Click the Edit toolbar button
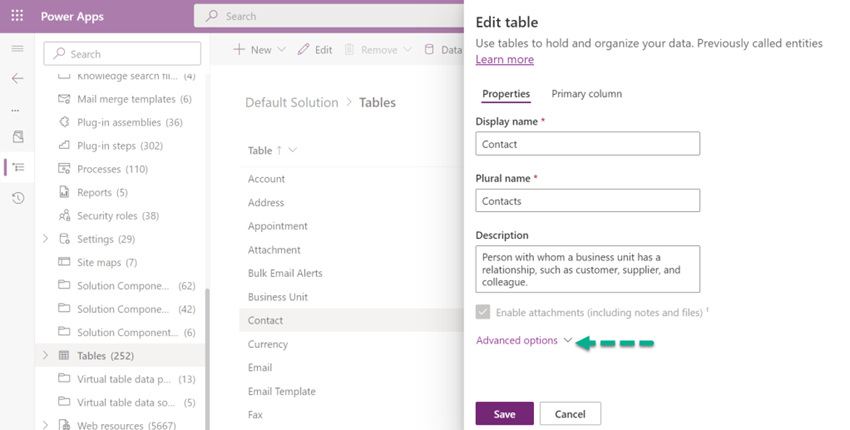The image size is (850, 430). [315, 49]
